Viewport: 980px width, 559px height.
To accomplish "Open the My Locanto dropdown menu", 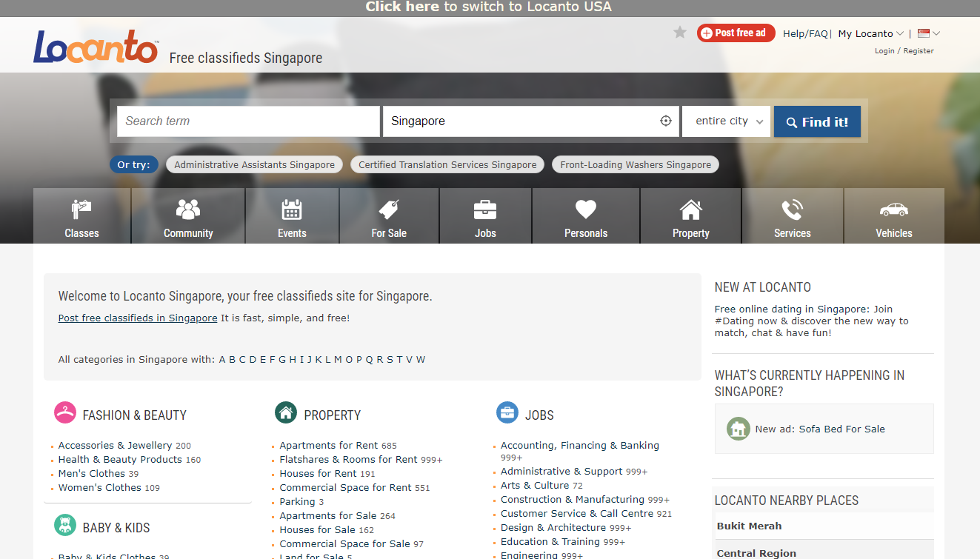I will tap(870, 33).
